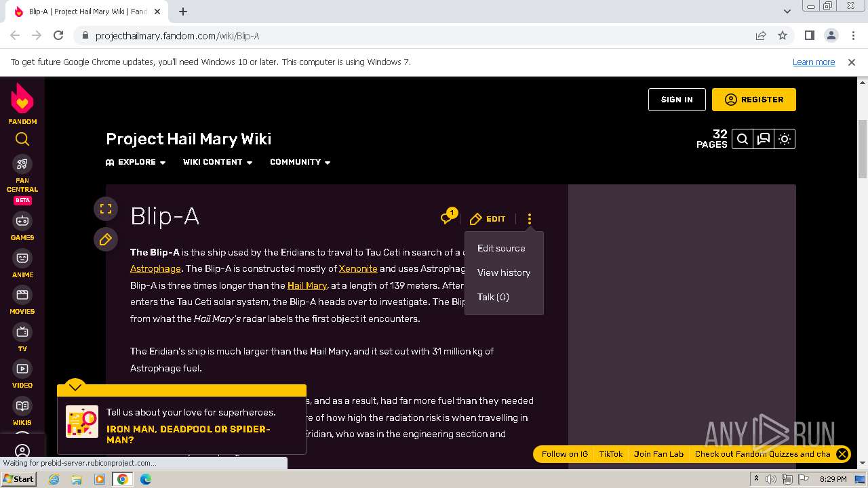868x488 pixels.
Task: Open the Wikis sidebar icon
Action: (x=22, y=406)
